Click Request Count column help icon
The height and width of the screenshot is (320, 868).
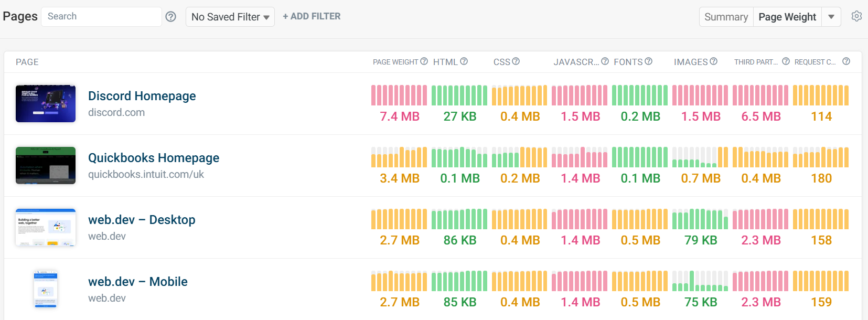(846, 61)
